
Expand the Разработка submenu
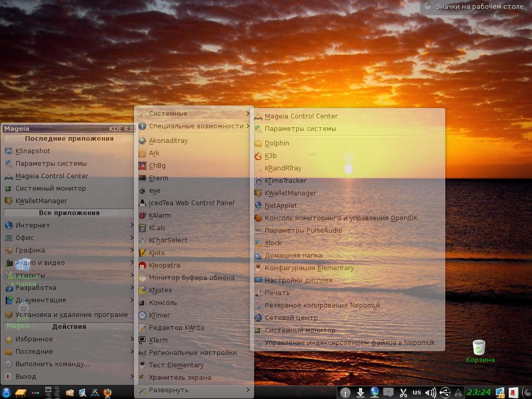(68, 288)
